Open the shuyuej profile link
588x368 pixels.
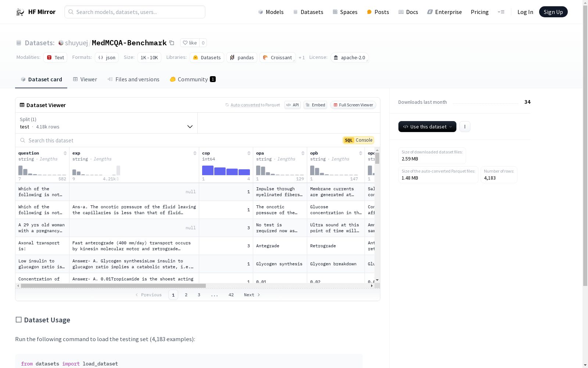tap(76, 43)
